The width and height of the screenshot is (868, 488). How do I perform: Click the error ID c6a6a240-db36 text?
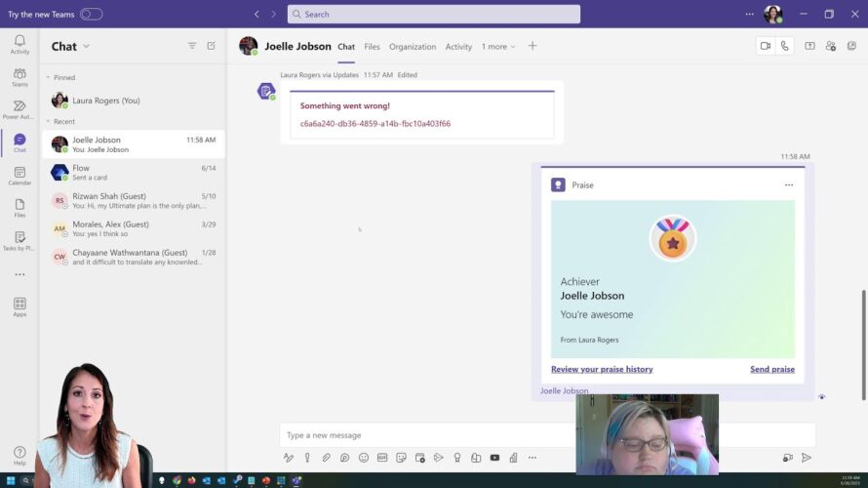click(375, 124)
